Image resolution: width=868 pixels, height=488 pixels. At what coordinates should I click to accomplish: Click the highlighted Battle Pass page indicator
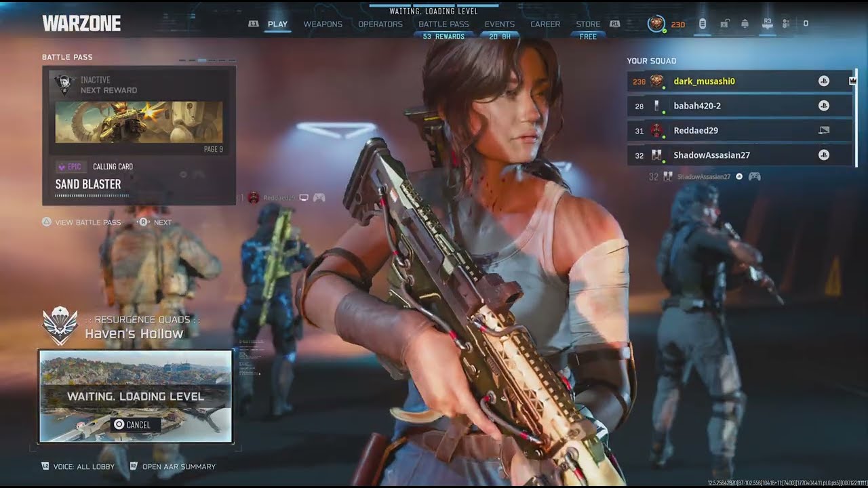(202, 60)
